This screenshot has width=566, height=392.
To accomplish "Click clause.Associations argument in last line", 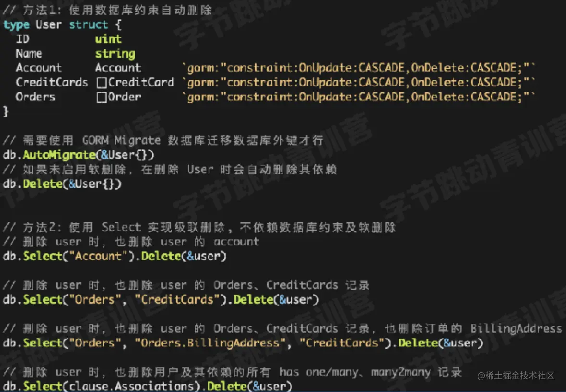I will coord(131,386).
